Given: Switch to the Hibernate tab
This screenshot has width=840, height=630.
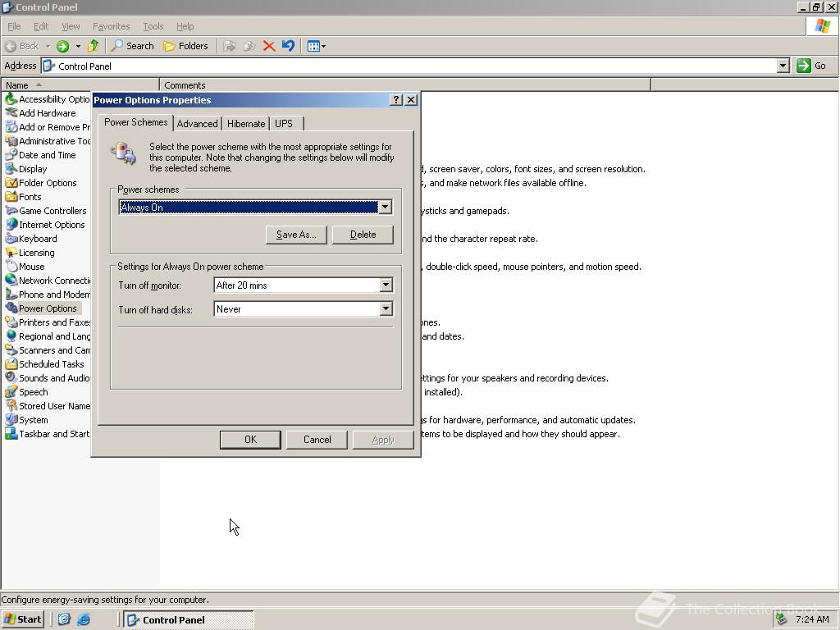Looking at the screenshot, I should pyautogui.click(x=246, y=124).
